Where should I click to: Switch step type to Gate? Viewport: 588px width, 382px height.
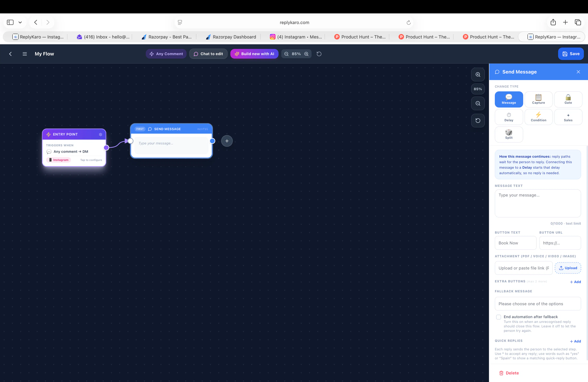568,99
